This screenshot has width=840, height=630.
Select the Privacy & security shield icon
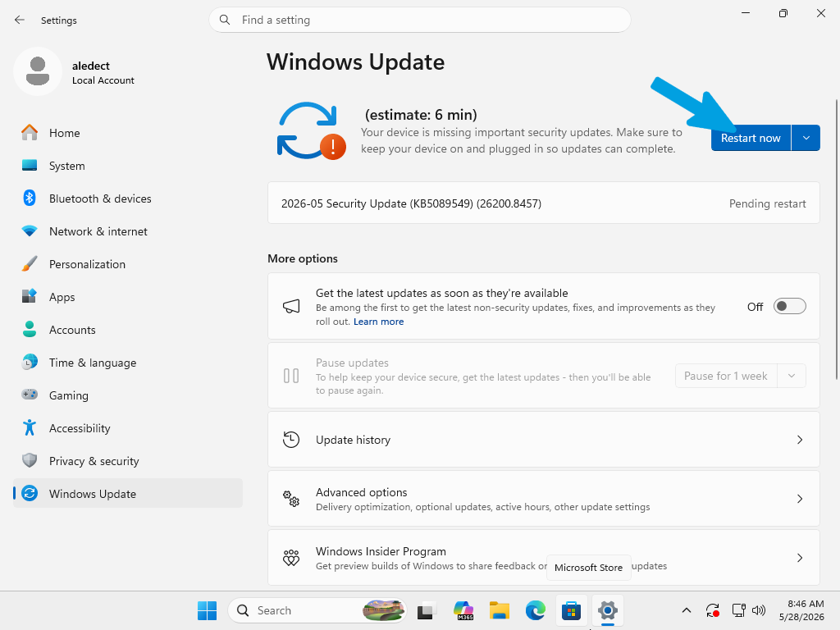click(x=30, y=461)
